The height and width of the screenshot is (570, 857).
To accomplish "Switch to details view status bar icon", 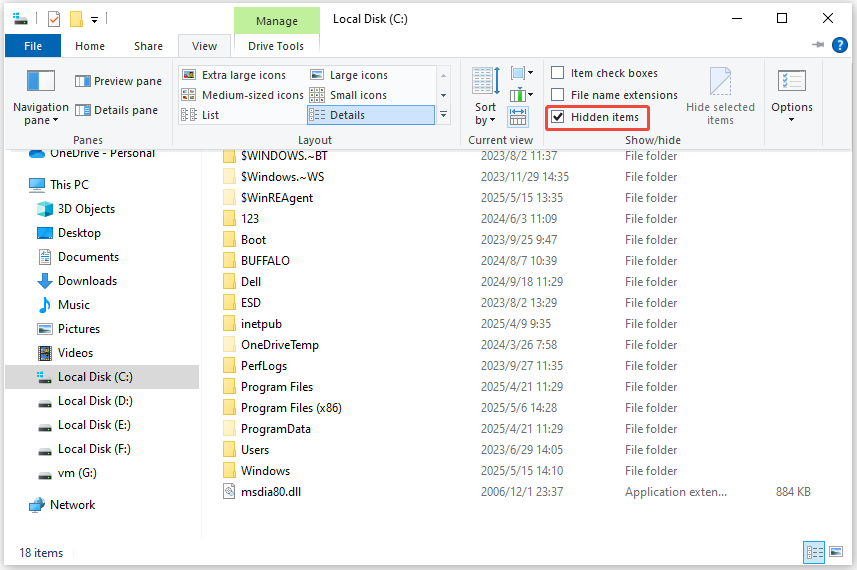I will (x=814, y=552).
